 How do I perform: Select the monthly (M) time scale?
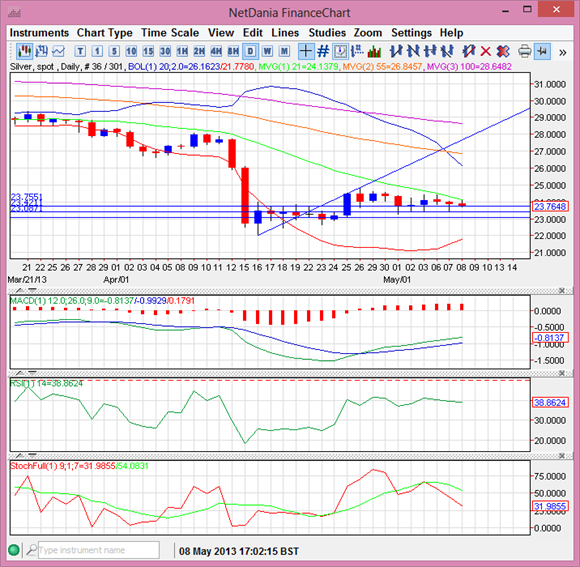pyautogui.click(x=284, y=51)
